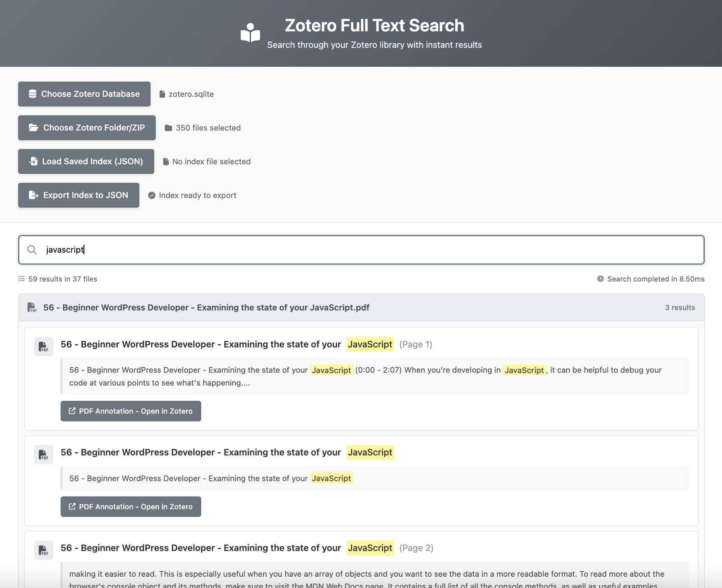Click the 3 results count badge
This screenshot has height=588, width=722.
coord(680,308)
